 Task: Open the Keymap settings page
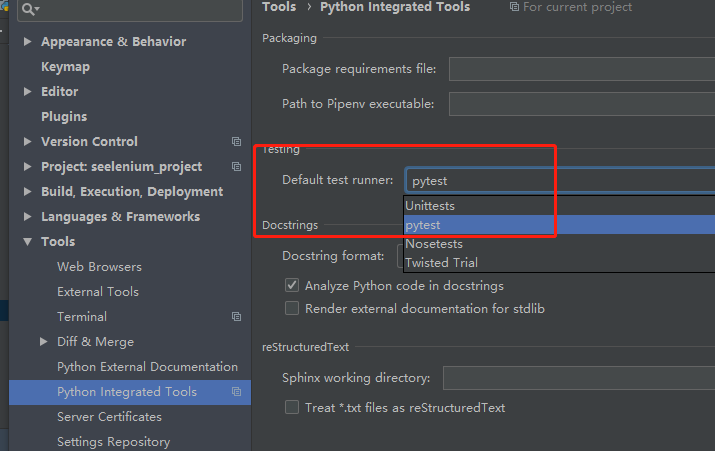(65, 67)
